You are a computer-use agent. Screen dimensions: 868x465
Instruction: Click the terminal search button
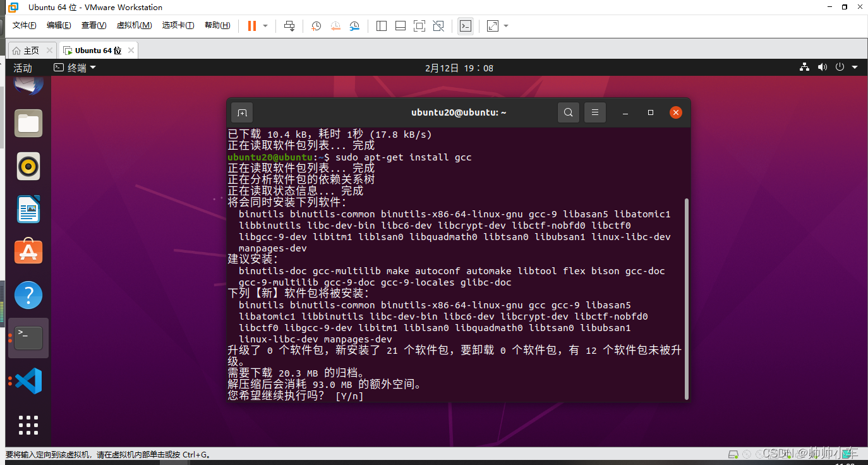click(569, 112)
